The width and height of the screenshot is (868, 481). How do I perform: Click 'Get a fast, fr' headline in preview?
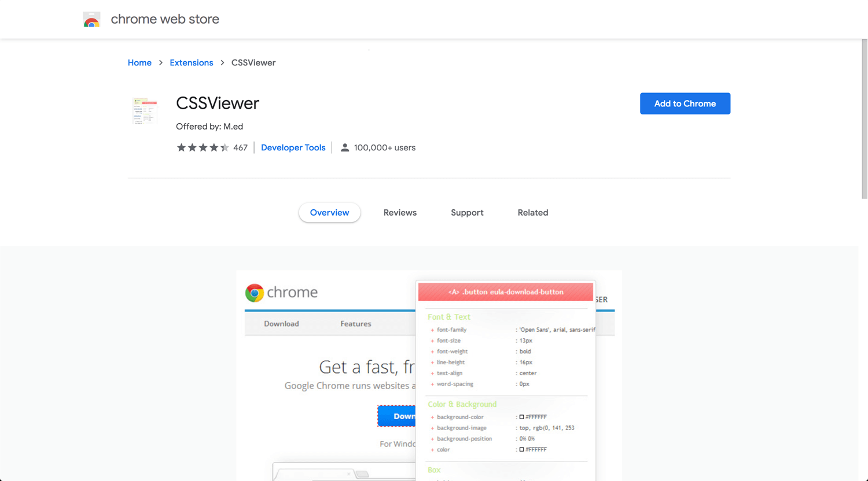pyautogui.click(x=367, y=367)
